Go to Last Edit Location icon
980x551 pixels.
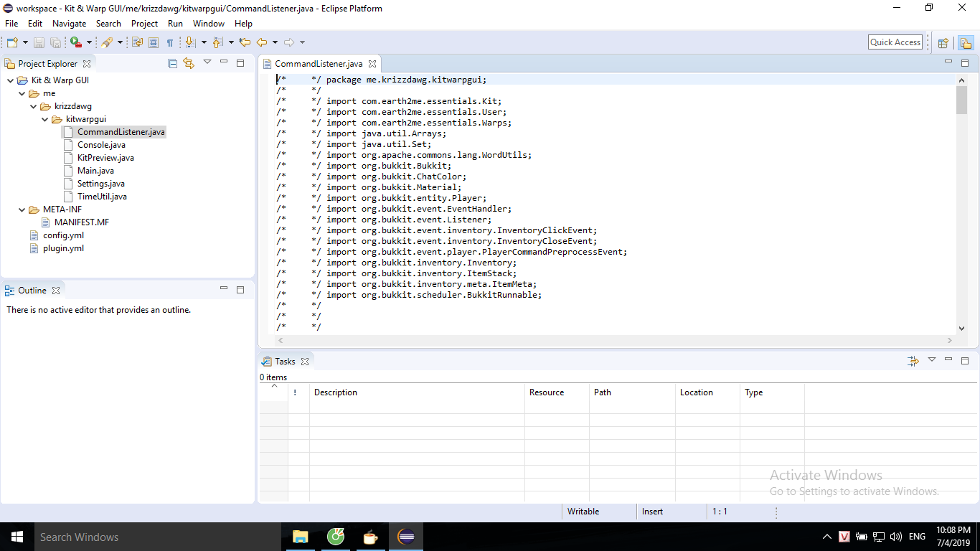click(245, 42)
